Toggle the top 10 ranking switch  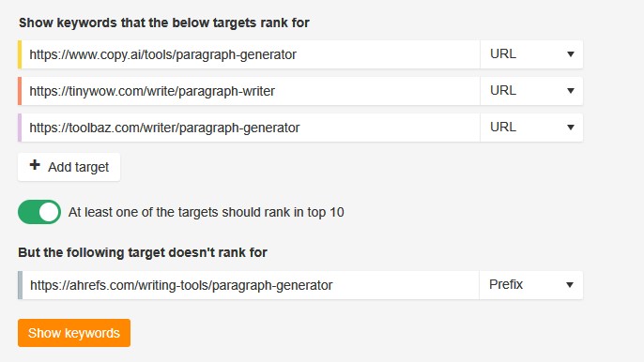click(39, 212)
